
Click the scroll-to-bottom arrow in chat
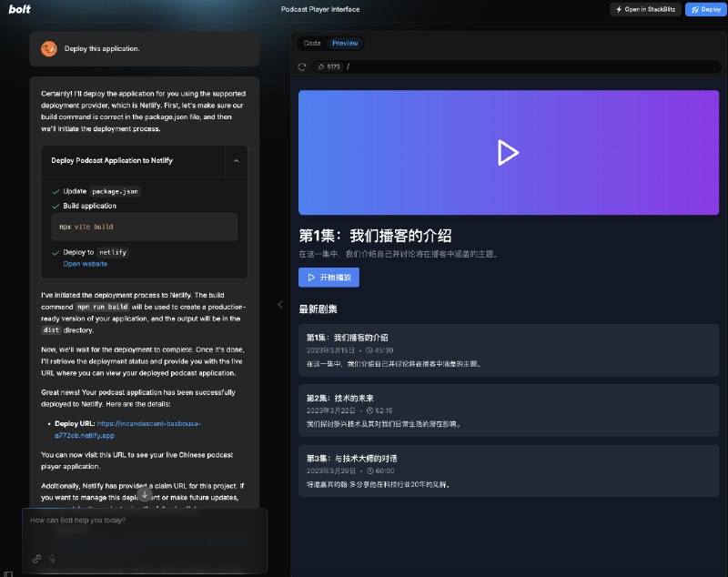pos(145,495)
